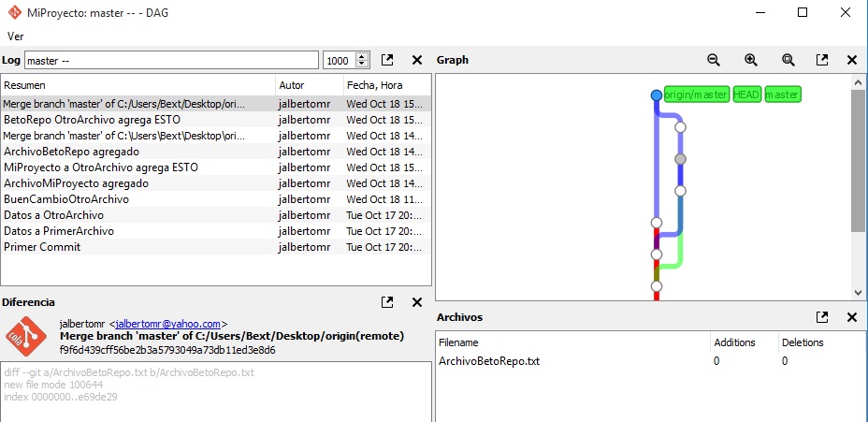Image resolution: width=868 pixels, height=422 pixels.
Task: Click the green master branch label
Action: (x=783, y=95)
